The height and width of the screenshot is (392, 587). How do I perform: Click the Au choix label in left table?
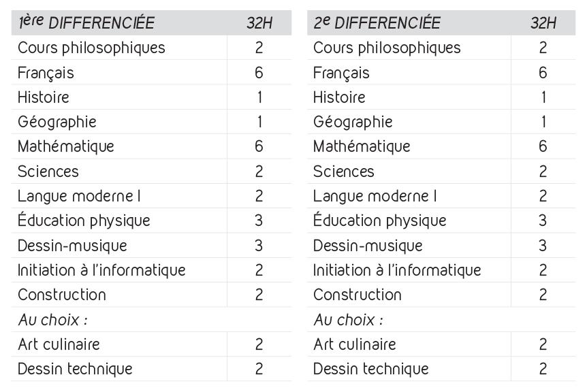coord(53,320)
